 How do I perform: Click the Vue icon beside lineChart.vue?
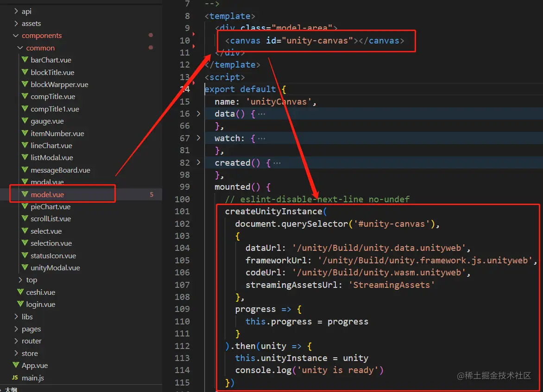coord(25,145)
